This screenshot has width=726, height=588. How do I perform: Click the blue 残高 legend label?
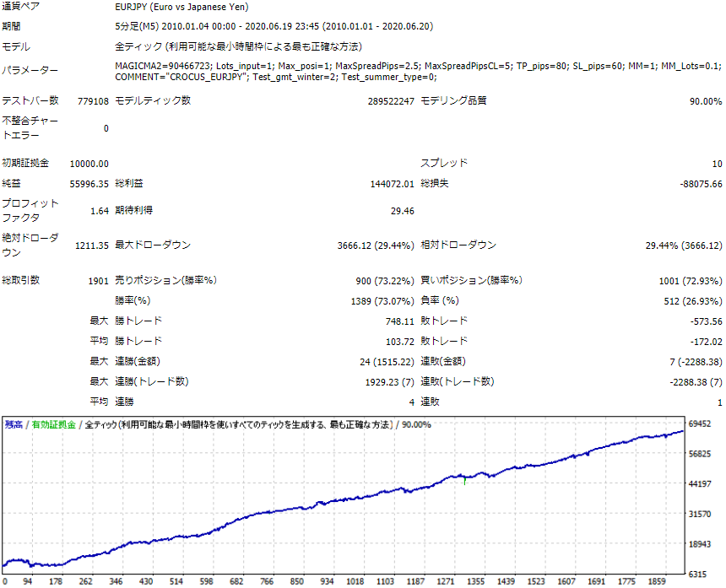pyautogui.click(x=15, y=424)
